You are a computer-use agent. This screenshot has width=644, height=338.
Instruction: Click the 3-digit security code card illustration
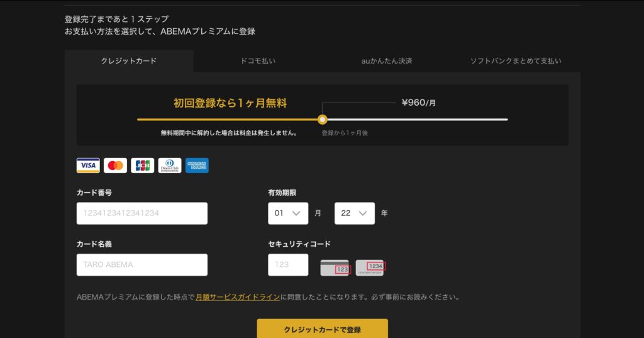335,268
